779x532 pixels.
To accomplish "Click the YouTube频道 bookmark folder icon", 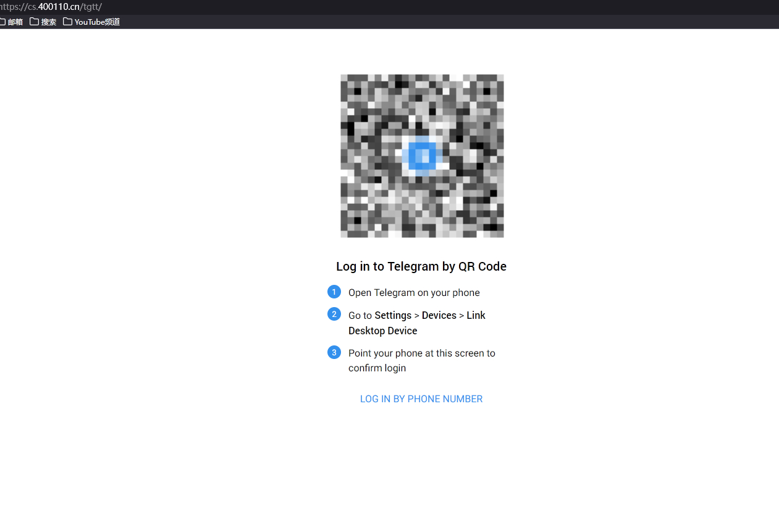I will (67, 22).
